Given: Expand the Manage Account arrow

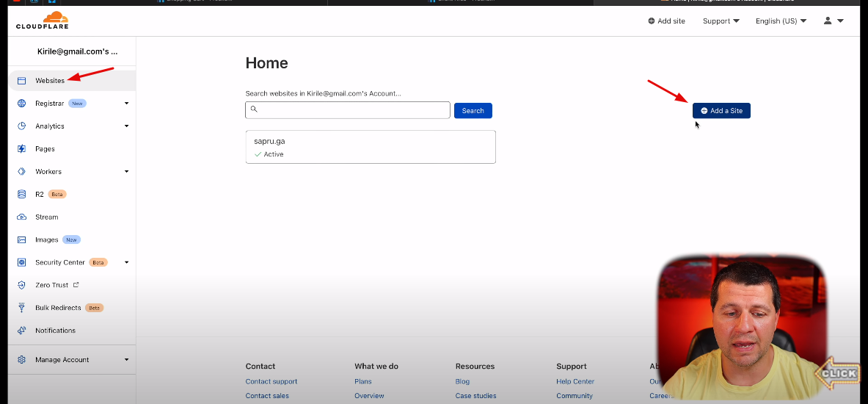Looking at the screenshot, I should click(126, 360).
